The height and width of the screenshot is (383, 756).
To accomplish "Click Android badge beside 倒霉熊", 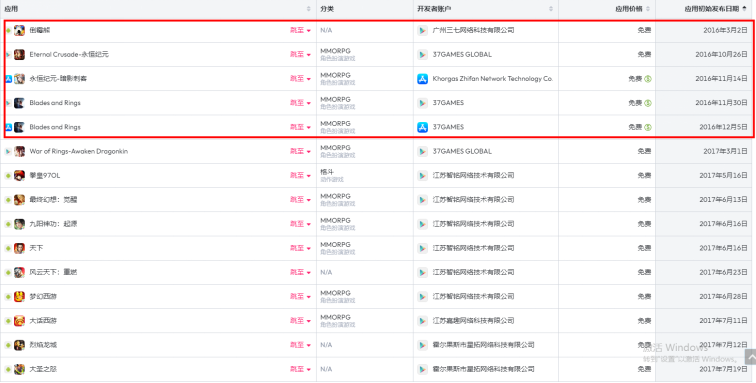I will (x=8, y=30).
